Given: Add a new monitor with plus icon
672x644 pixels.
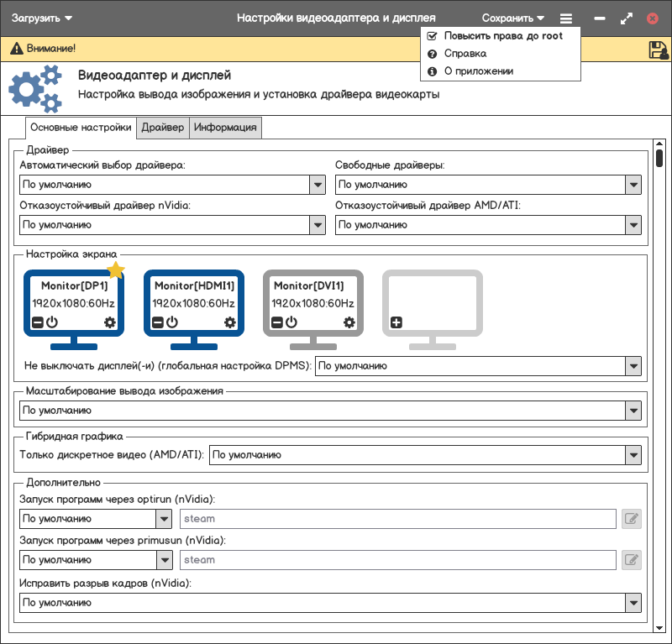Looking at the screenshot, I should pyautogui.click(x=396, y=322).
